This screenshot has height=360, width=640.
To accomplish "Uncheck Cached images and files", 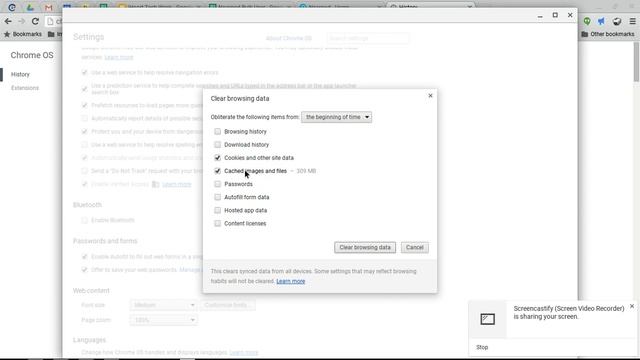I will point(218,171).
